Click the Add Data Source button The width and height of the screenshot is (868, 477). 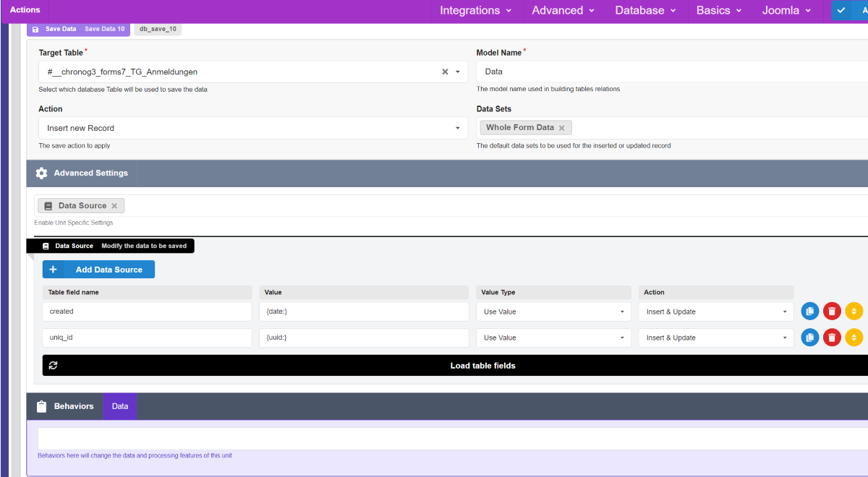[x=98, y=270]
